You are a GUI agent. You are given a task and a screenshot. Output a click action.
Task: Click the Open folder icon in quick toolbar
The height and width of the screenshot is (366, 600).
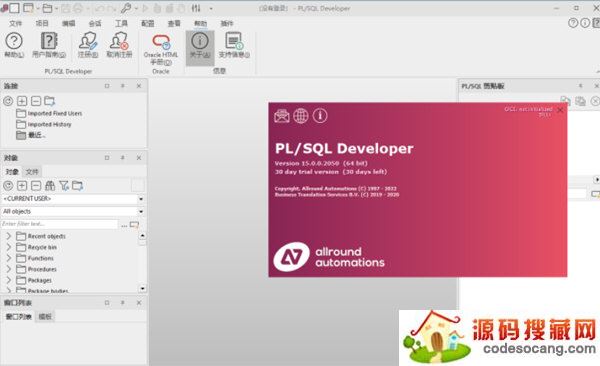[47, 8]
